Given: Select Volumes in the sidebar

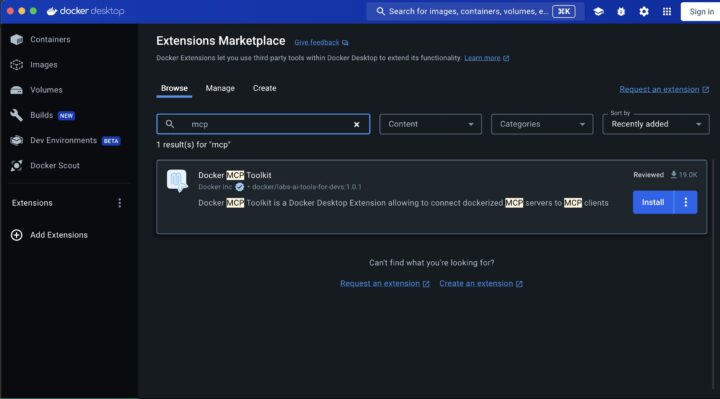Looking at the screenshot, I should point(46,90).
